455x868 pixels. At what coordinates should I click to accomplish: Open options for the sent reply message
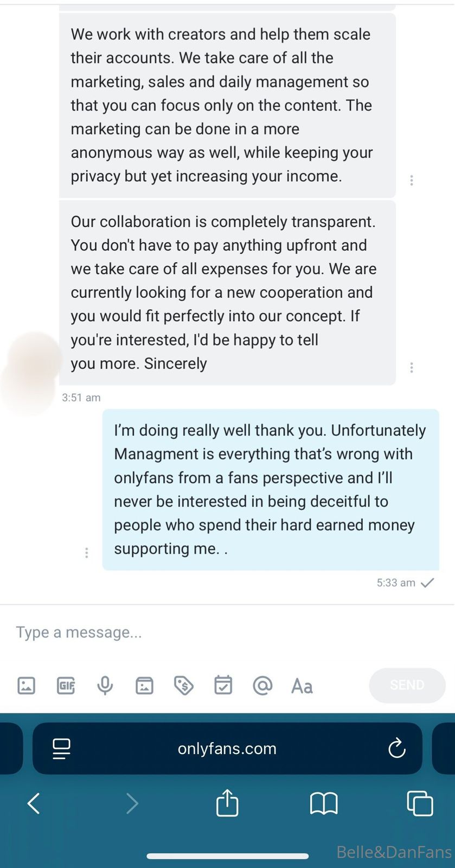click(87, 553)
